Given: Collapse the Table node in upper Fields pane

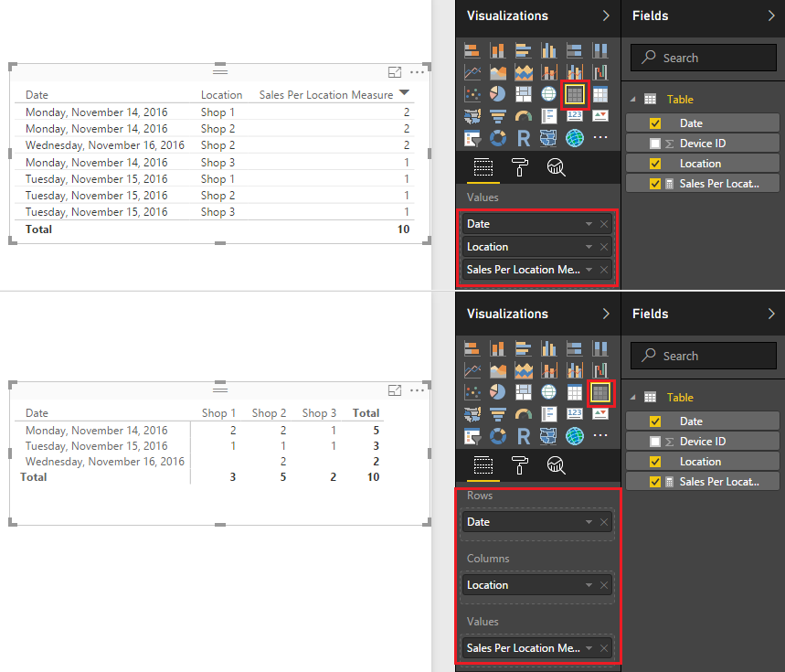Looking at the screenshot, I should [x=632, y=99].
